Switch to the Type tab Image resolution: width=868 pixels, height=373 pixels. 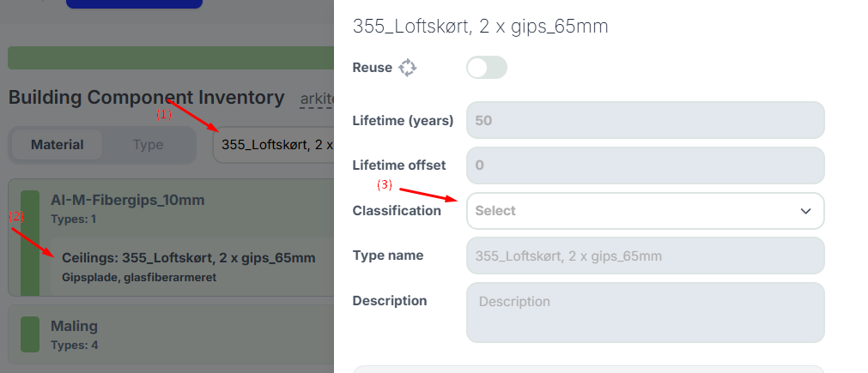click(x=148, y=145)
